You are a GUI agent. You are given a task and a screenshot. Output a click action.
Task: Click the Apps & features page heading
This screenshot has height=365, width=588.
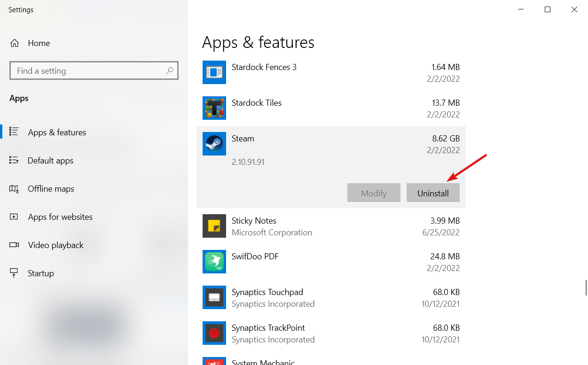pyautogui.click(x=258, y=42)
